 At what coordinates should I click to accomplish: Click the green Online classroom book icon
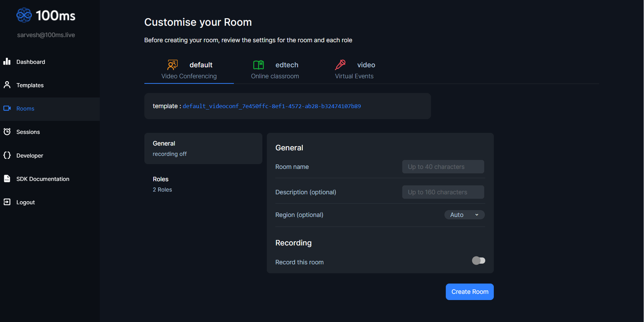click(x=259, y=65)
